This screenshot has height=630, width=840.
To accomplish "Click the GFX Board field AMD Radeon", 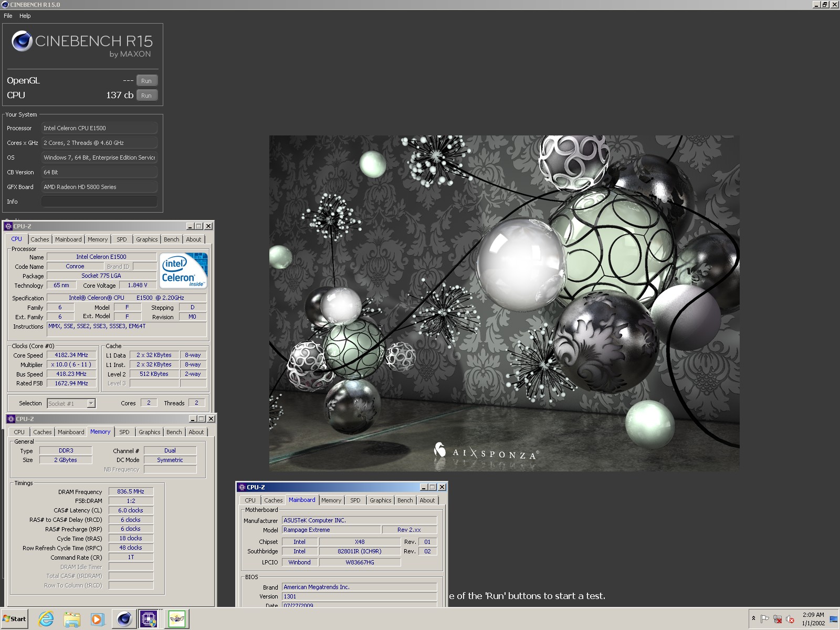I will click(x=99, y=187).
